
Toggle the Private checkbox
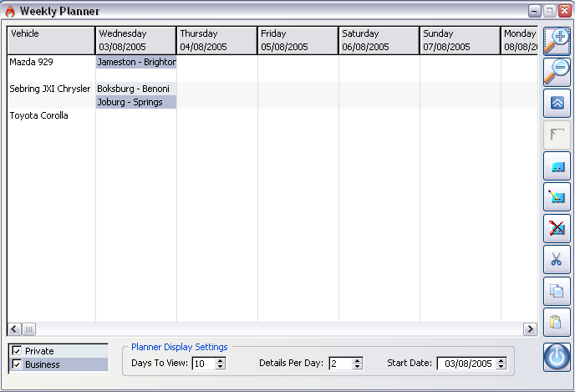[x=17, y=351]
